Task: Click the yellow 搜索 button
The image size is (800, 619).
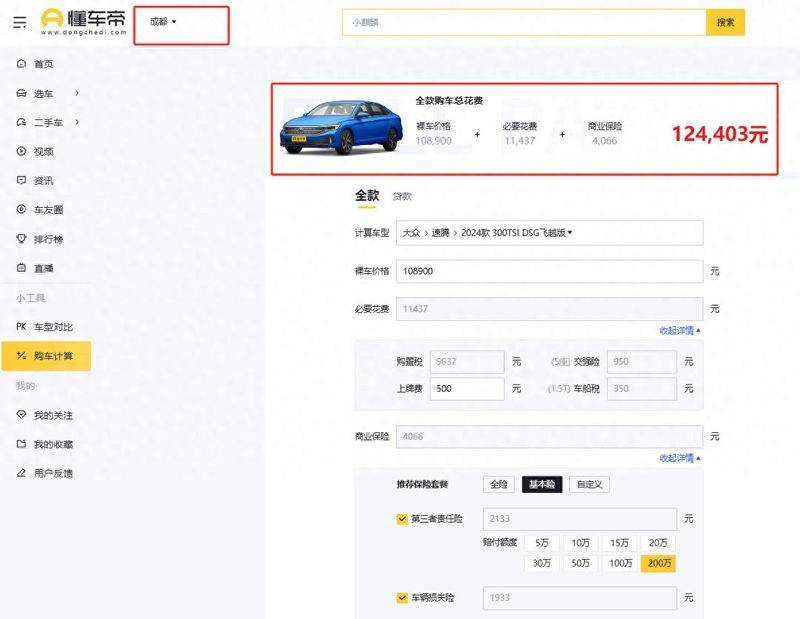Action: point(726,22)
